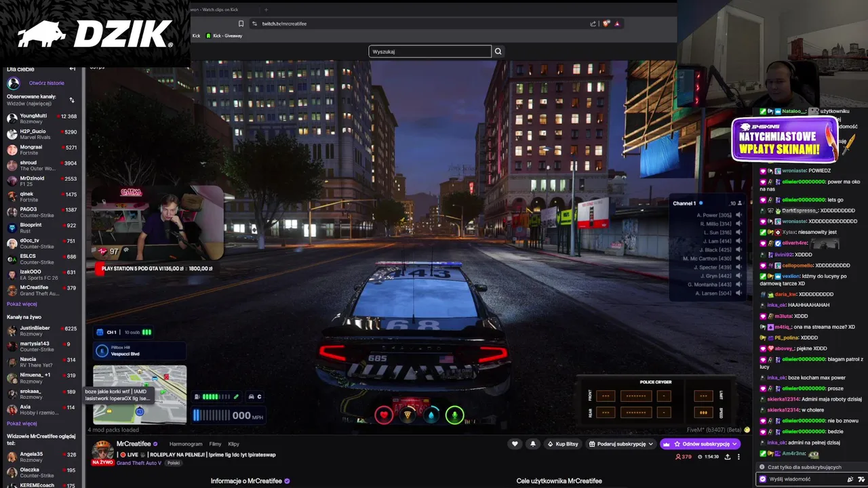Click Brave rewards triangle icon
Image resolution: width=868 pixels, height=488 pixels.
point(616,24)
